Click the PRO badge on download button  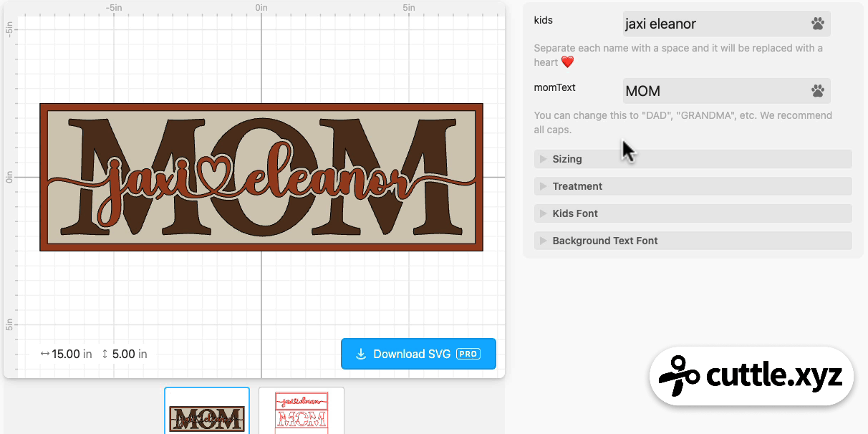point(468,354)
